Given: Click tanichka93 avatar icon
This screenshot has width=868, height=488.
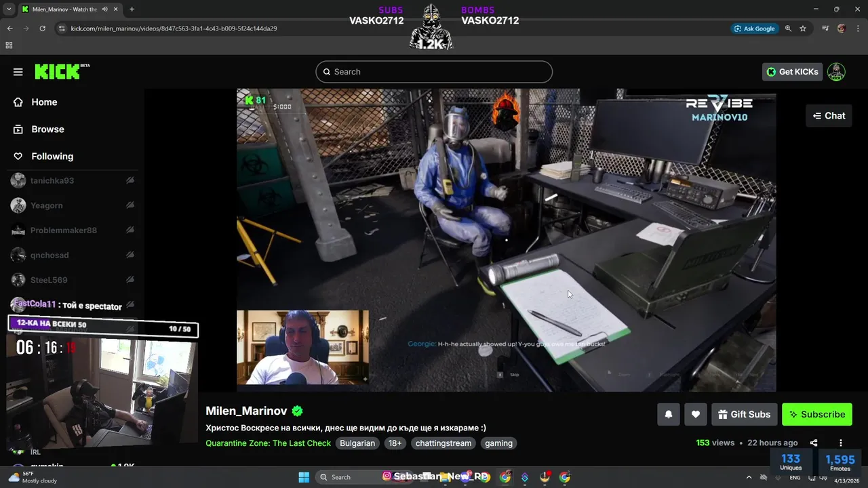Looking at the screenshot, I should click(x=18, y=180).
